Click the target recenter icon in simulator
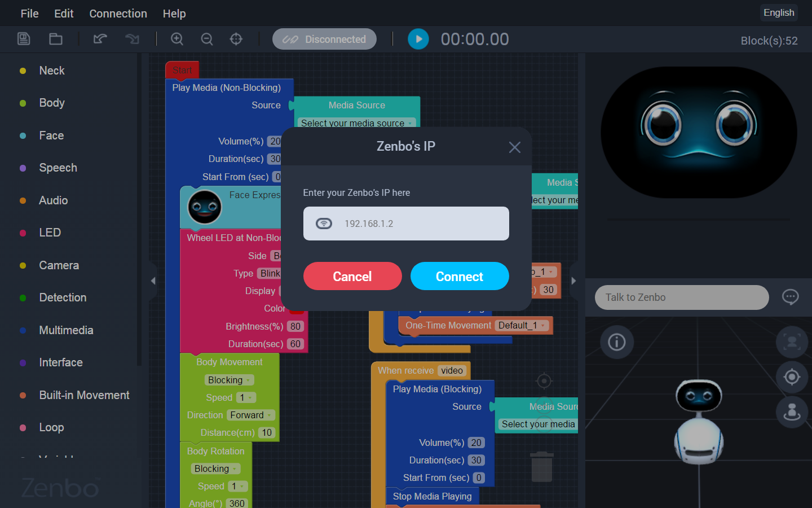The image size is (812, 508). point(792,376)
